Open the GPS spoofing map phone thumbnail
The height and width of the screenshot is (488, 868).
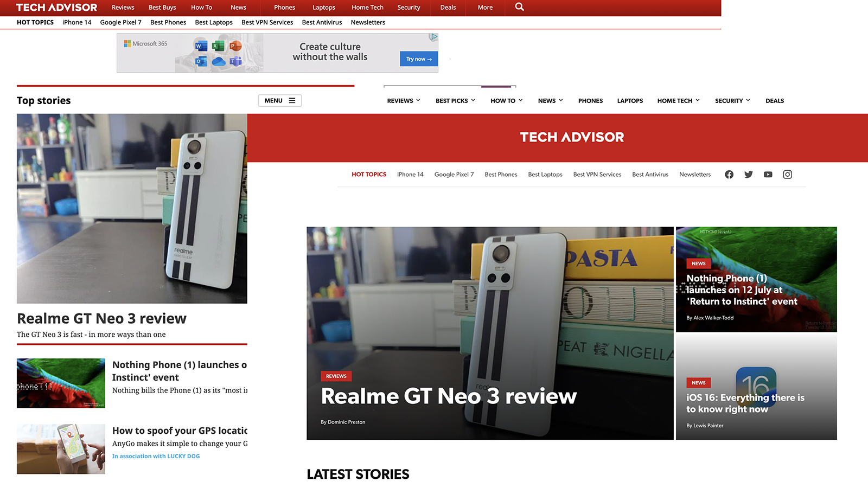(x=61, y=449)
